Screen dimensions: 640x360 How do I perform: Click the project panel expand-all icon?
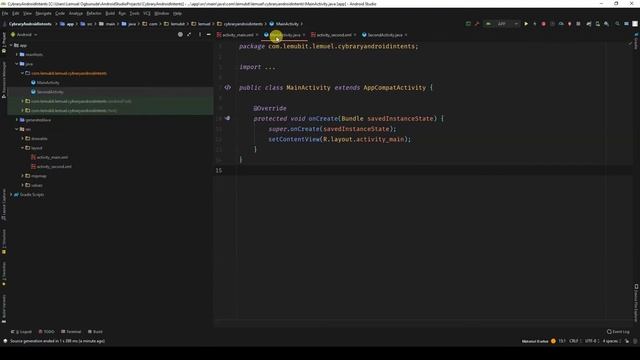[x=189, y=35]
